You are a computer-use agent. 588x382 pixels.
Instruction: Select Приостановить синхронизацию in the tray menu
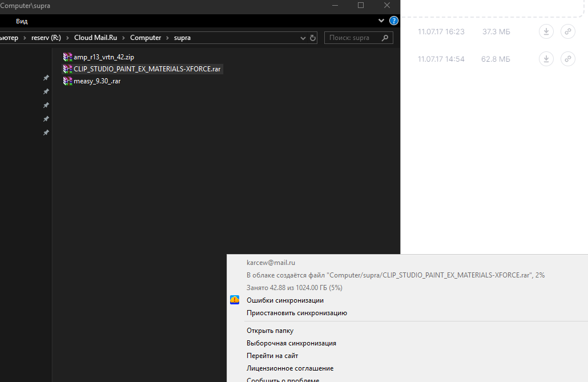tap(296, 313)
